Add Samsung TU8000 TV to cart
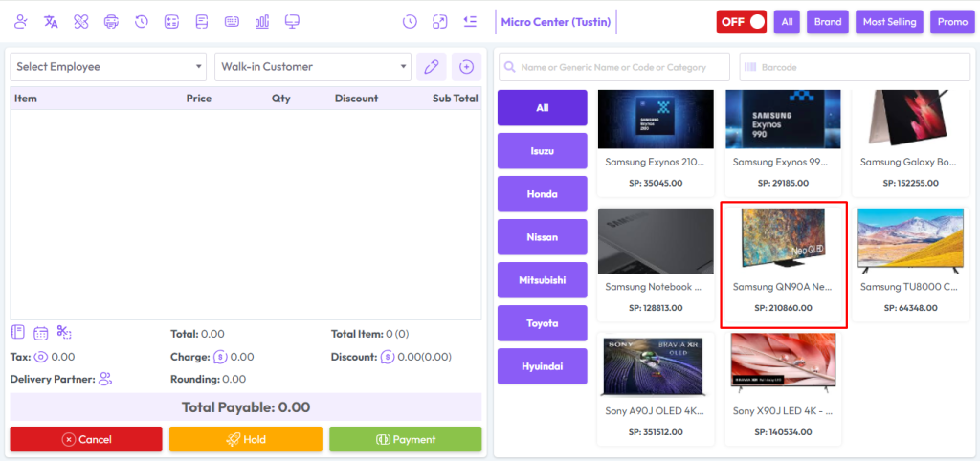The width and height of the screenshot is (980, 461). (x=911, y=264)
